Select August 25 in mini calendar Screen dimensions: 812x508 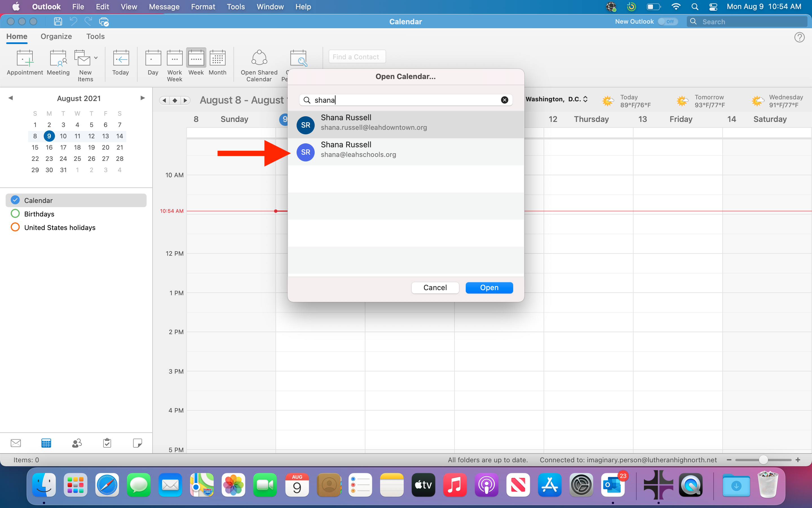77,159
